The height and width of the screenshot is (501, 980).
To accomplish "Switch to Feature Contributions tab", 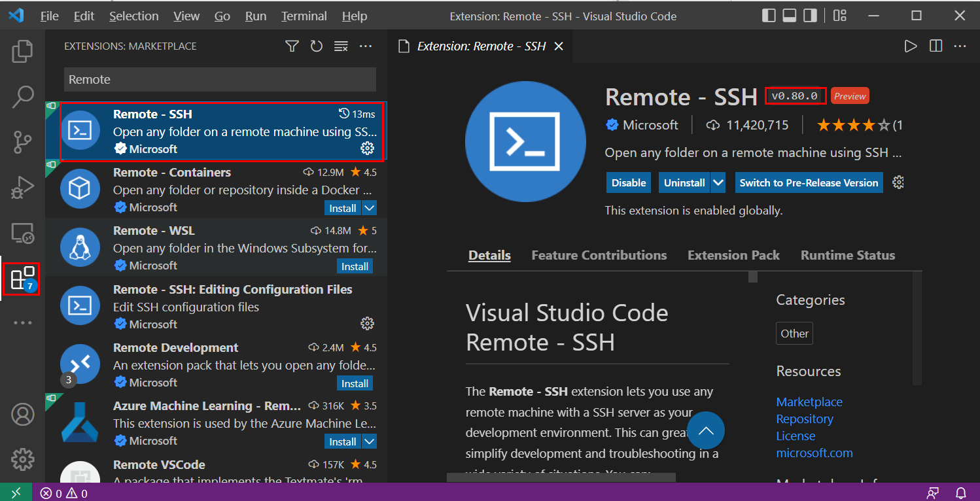I will 599,255.
